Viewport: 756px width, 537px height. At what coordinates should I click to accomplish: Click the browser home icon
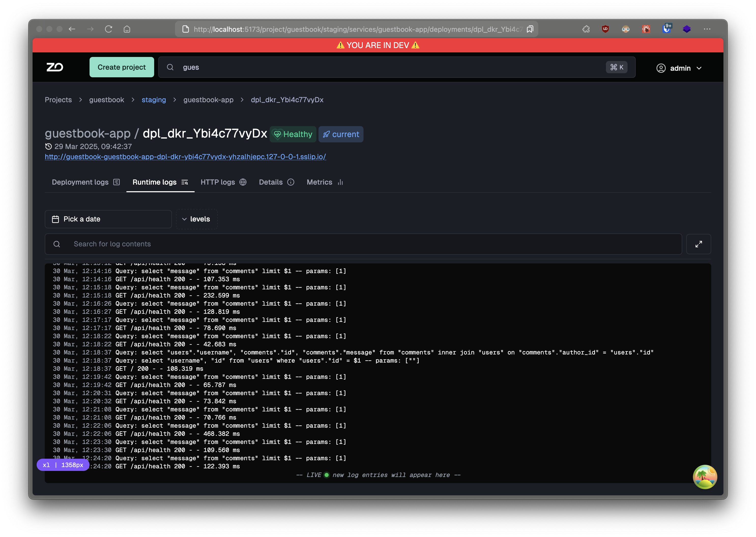(x=127, y=29)
